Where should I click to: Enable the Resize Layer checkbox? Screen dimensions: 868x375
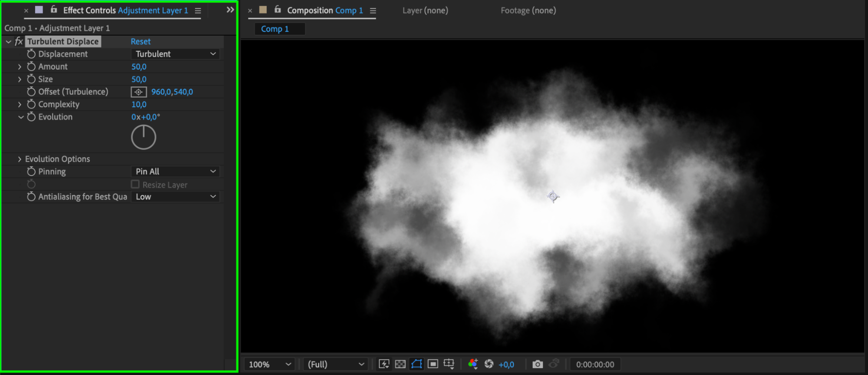135,185
